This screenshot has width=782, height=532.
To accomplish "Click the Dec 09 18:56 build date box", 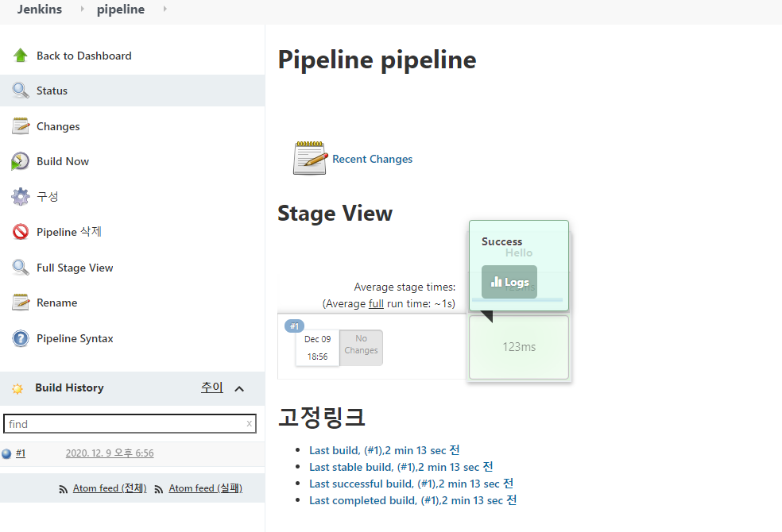I will coord(318,348).
